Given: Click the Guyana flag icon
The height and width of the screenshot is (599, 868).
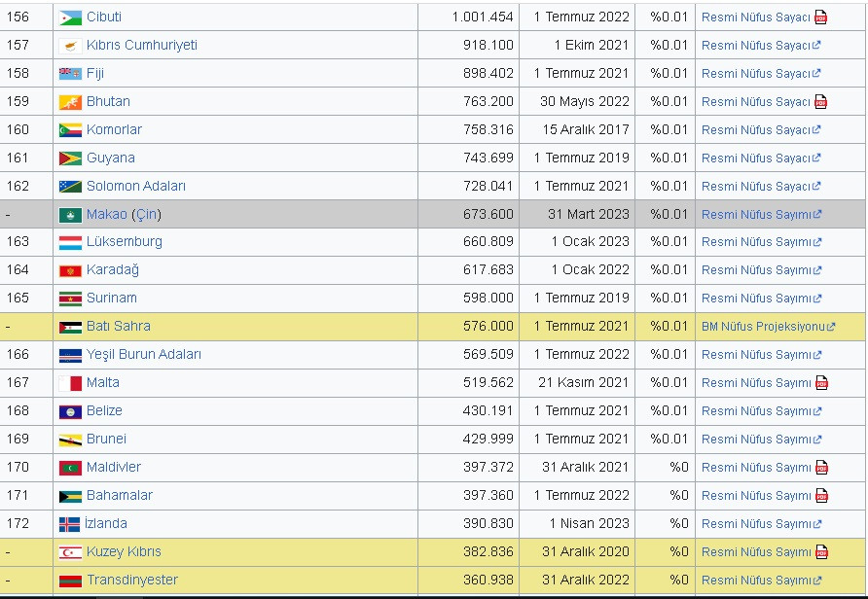Looking at the screenshot, I should [69, 159].
